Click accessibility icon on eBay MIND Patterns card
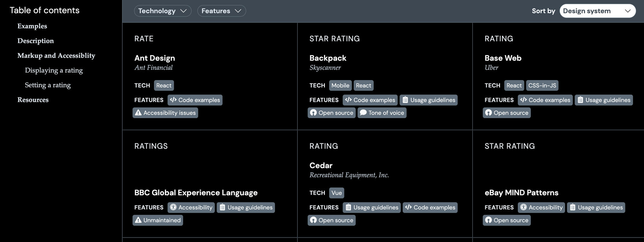The image size is (644, 242). tap(524, 207)
